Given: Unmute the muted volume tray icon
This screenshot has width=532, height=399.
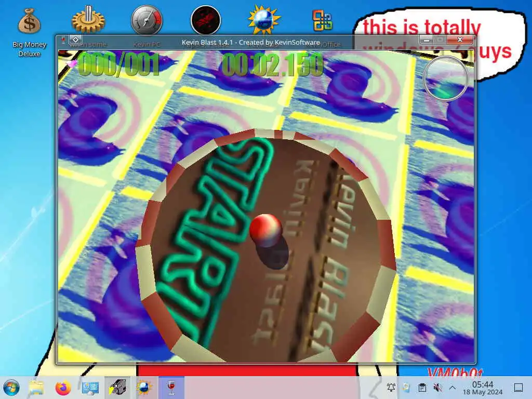Looking at the screenshot, I should coord(437,387).
